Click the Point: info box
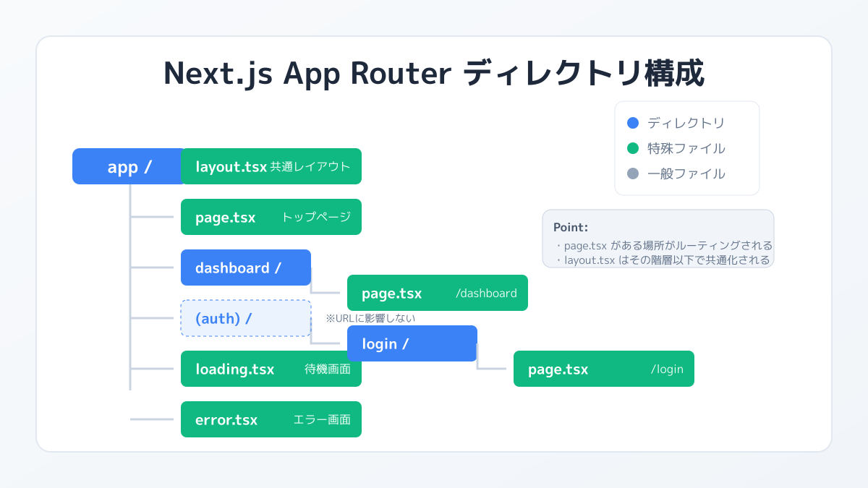 658,239
